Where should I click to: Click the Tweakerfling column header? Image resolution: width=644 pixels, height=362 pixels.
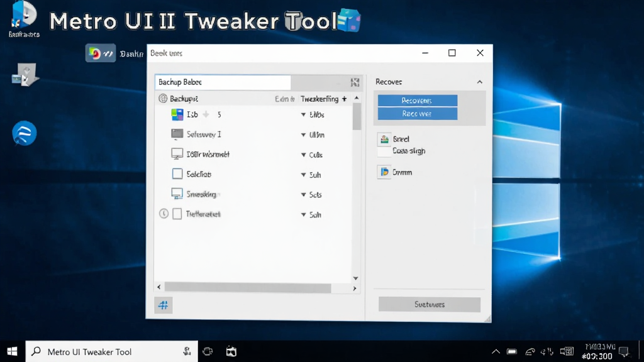pos(319,99)
